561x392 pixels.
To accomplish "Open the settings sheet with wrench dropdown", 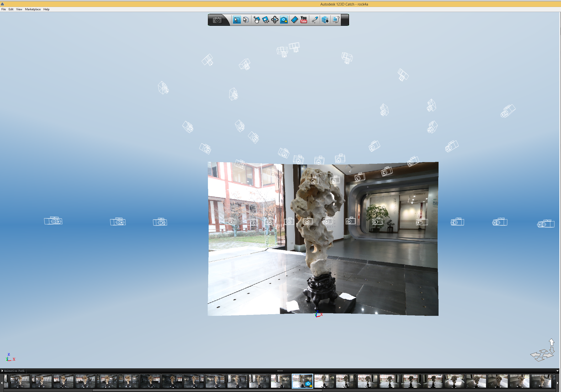I will pyautogui.click(x=336, y=20).
